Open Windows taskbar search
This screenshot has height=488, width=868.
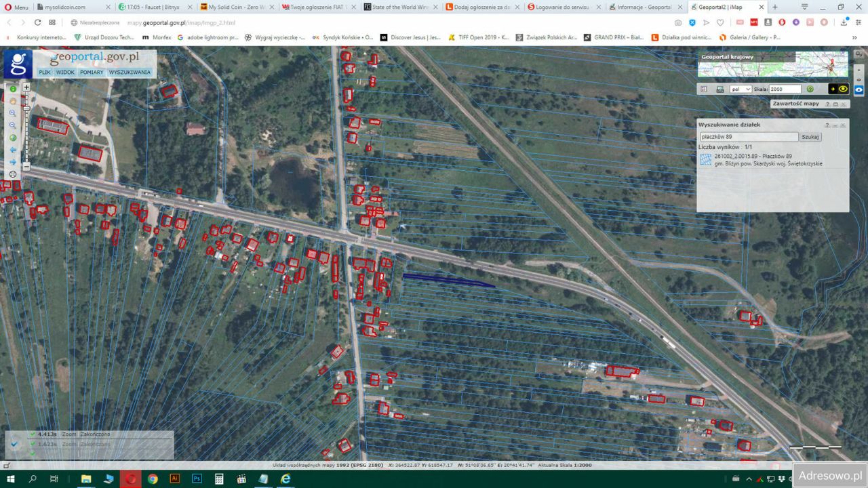pos(33,479)
